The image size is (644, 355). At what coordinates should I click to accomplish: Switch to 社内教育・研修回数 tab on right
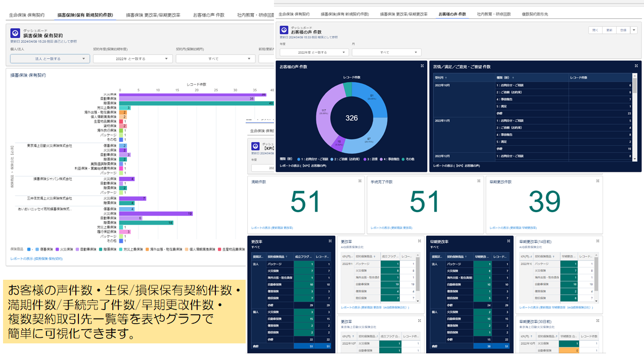tap(494, 15)
